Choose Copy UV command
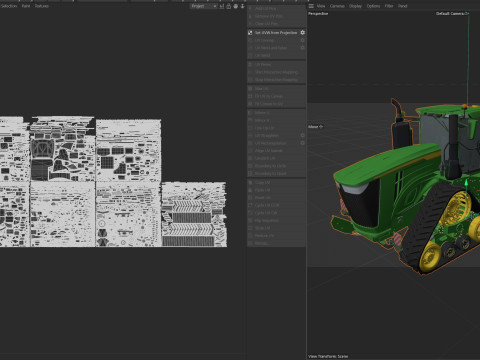Screen dimensions: 480x360 276,183
